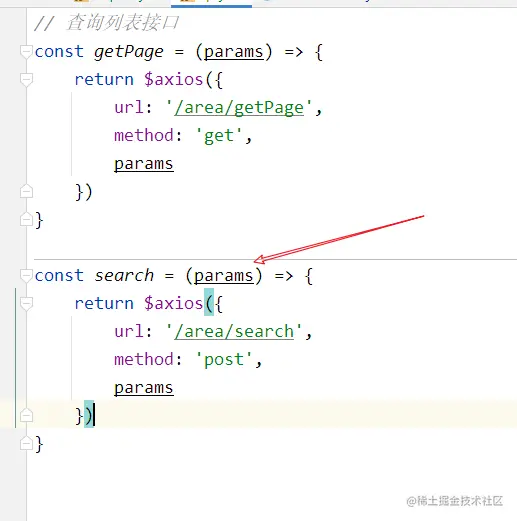Click the '/area/search' URL string
The height and width of the screenshot is (521, 517).
click(234, 332)
